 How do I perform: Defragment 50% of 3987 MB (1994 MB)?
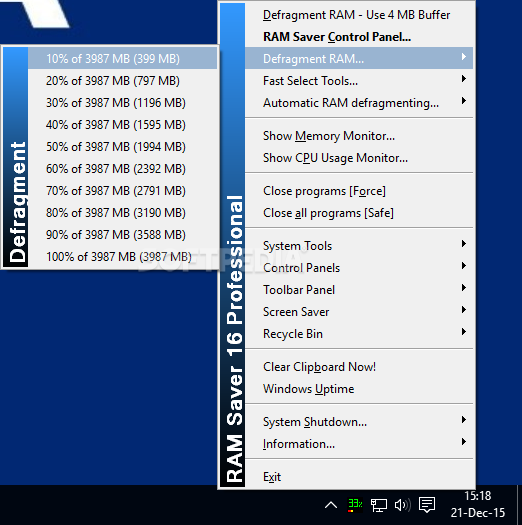123,147
